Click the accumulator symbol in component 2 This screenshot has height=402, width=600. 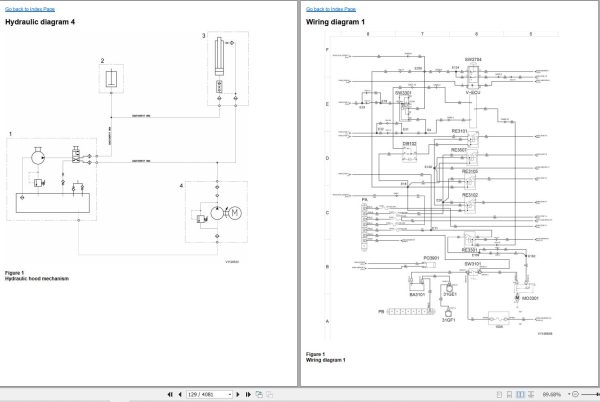[x=111, y=78]
